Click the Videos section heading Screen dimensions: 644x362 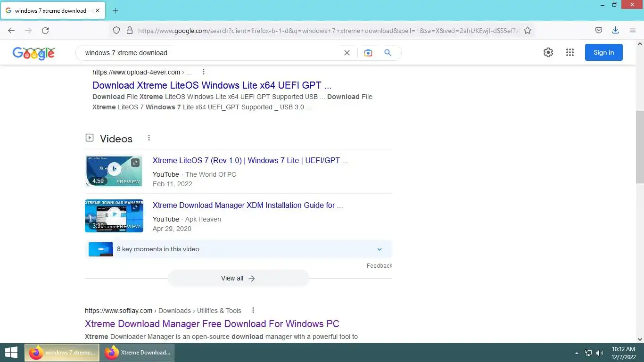(x=116, y=139)
